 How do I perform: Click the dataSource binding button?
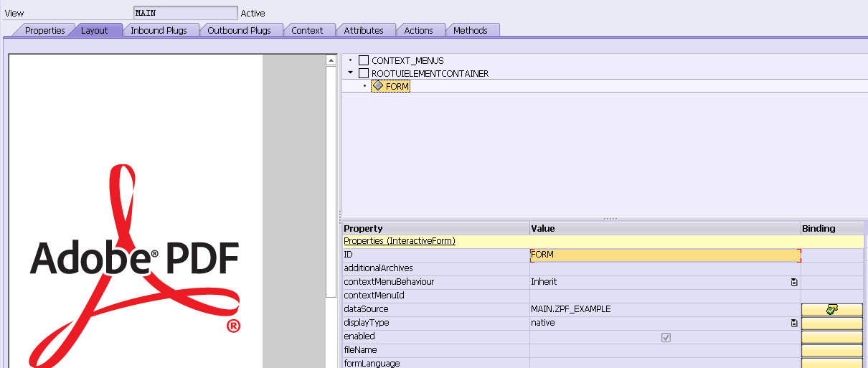coord(832,309)
